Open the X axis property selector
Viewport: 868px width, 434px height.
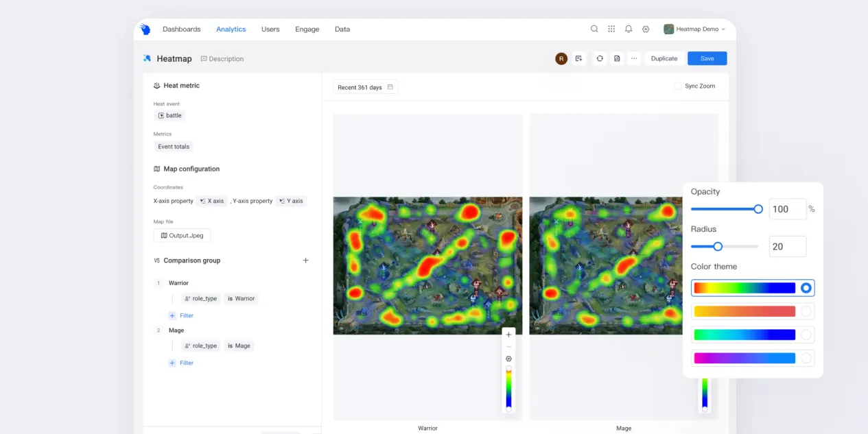[x=212, y=201]
